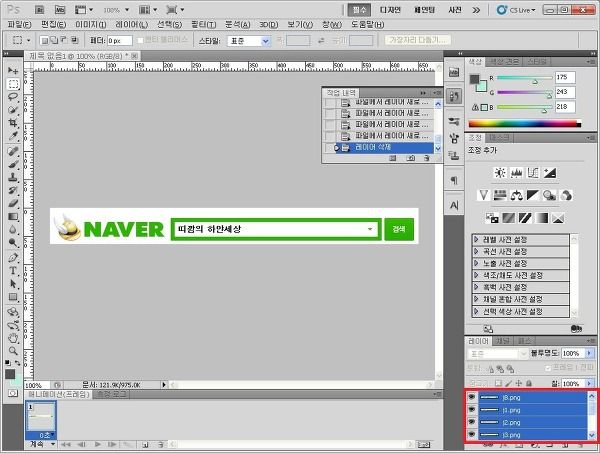
Task: Select the Eyedropper tool
Action: pos(13,136)
